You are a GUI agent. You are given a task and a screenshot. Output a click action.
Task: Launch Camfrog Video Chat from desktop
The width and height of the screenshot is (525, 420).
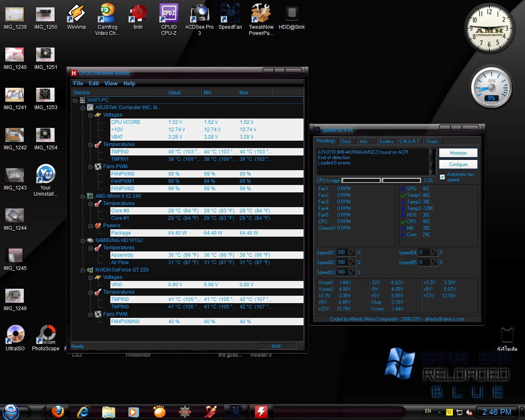107,19
